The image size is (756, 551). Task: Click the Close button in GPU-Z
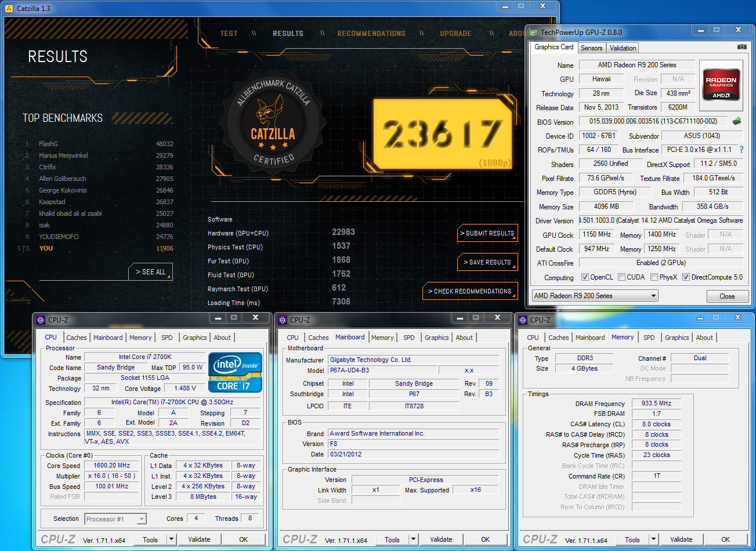pos(727,296)
